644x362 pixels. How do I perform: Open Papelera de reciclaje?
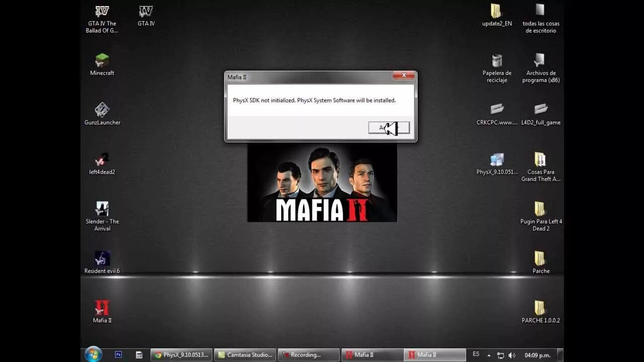(497, 68)
